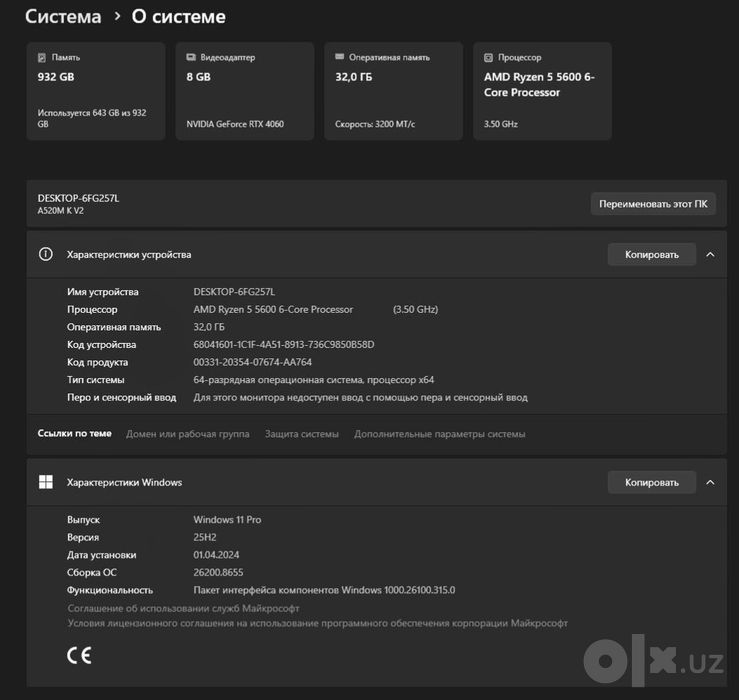Click the (3.50 GHz) processor speed text
The image size is (739, 700).
coord(415,309)
